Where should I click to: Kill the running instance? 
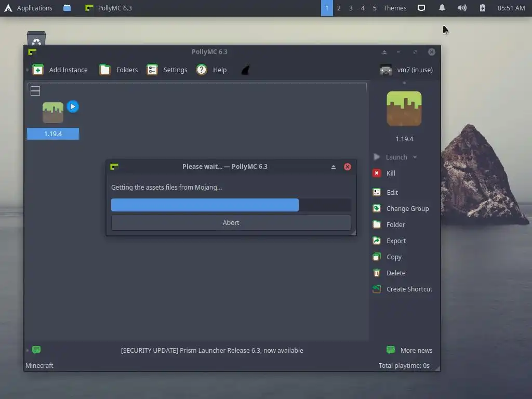(x=384, y=174)
